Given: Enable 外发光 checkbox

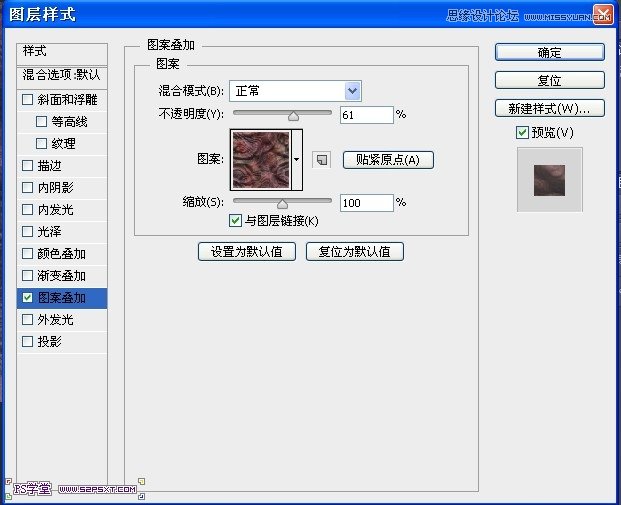Looking at the screenshot, I should tap(27, 319).
